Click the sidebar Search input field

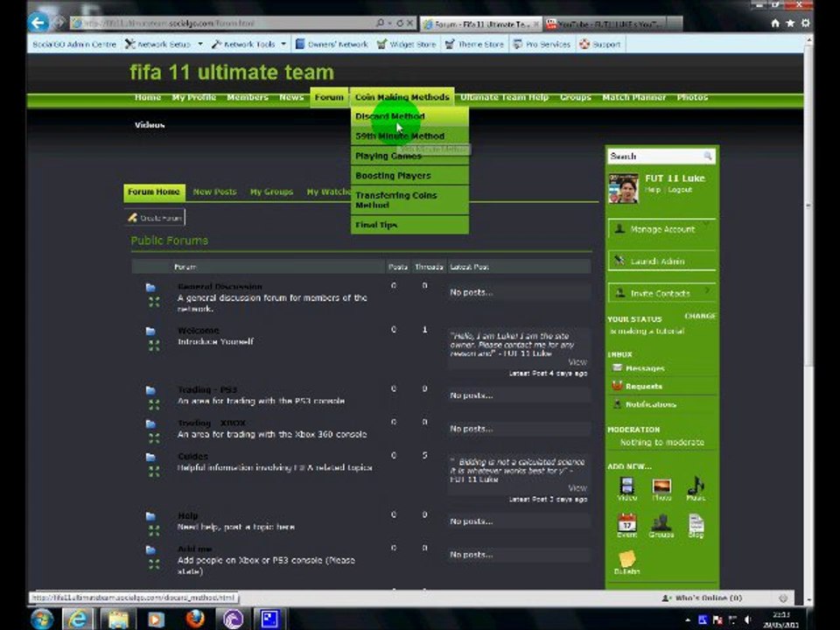tap(661, 156)
